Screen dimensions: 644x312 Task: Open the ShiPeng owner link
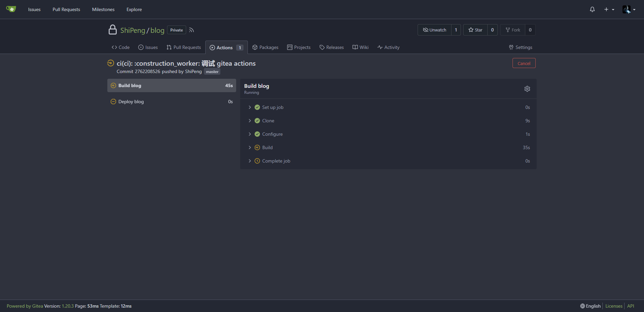[x=132, y=30]
